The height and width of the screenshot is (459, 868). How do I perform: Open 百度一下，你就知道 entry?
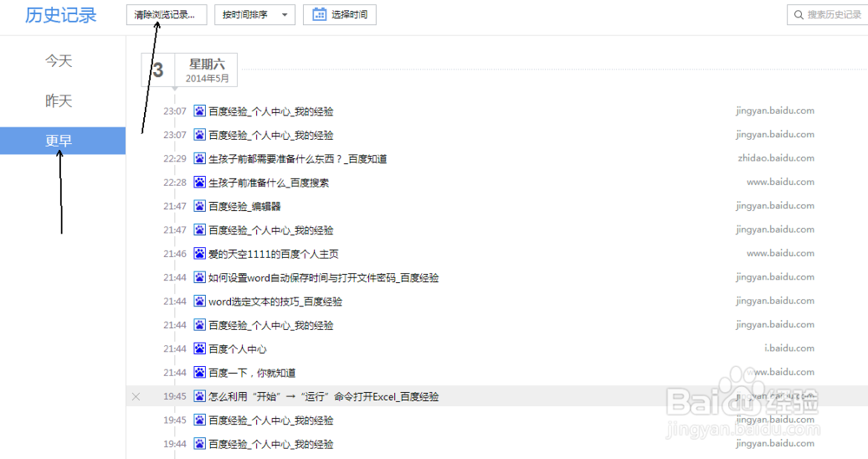[x=252, y=373]
